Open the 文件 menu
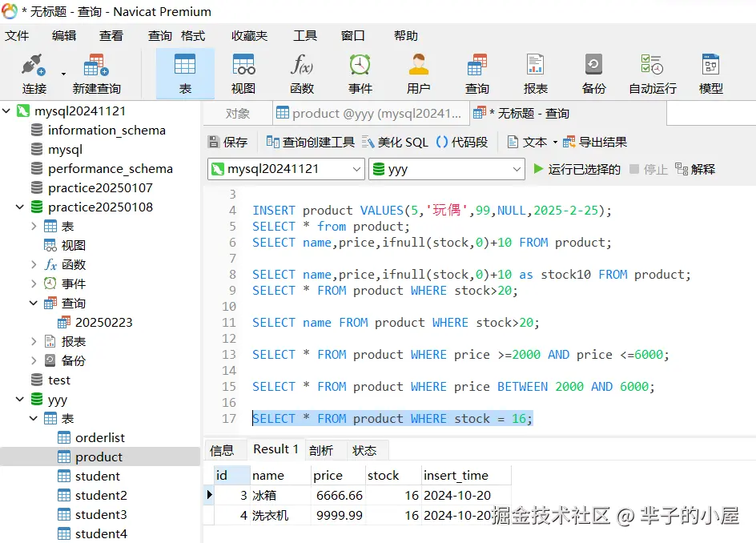Image resolution: width=756 pixels, height=543 pixels. tap(17, 36)
